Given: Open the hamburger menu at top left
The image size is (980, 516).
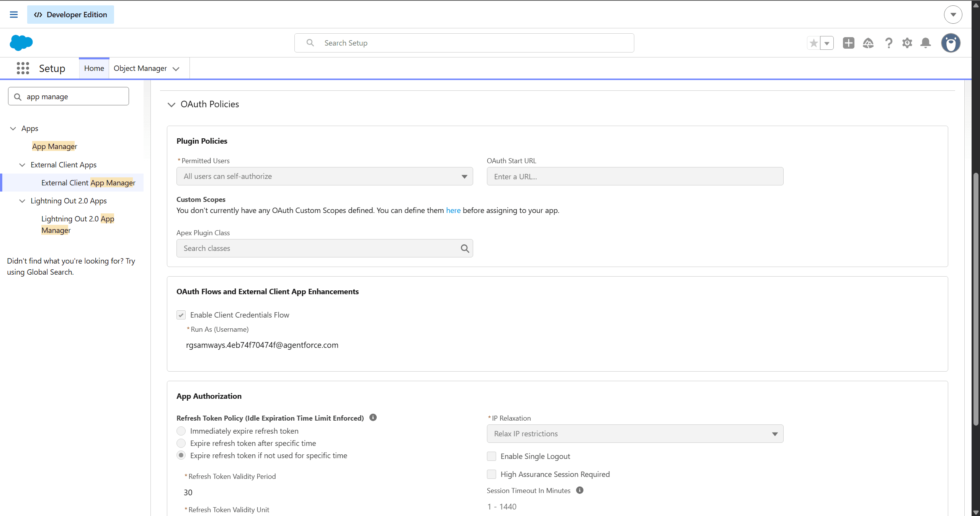Looking at the screenshot, I should point(14,15).
